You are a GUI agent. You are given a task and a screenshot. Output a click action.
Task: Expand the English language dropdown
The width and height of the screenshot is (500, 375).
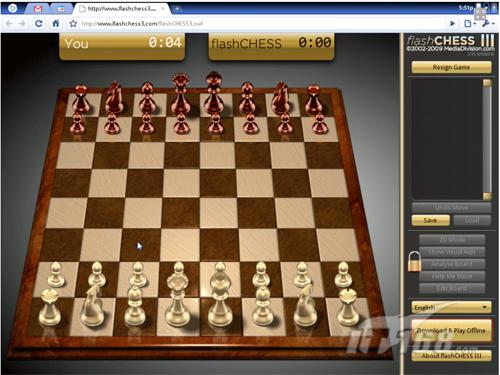pos(452,307)
